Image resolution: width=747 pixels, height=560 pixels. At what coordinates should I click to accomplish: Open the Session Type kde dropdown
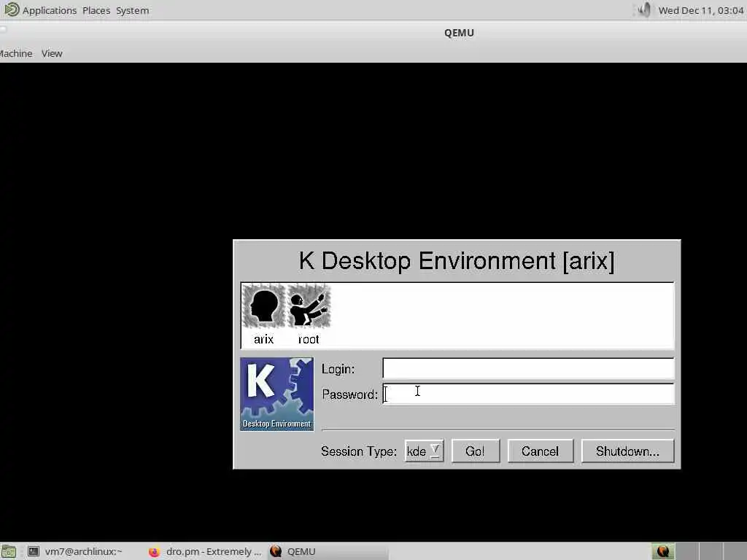point(424,451)
